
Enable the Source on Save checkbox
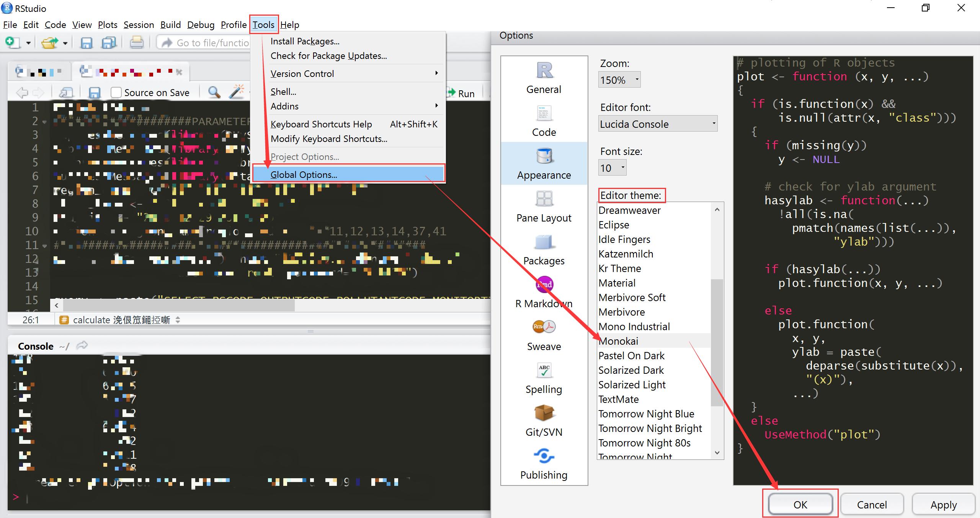pos(116,93)
